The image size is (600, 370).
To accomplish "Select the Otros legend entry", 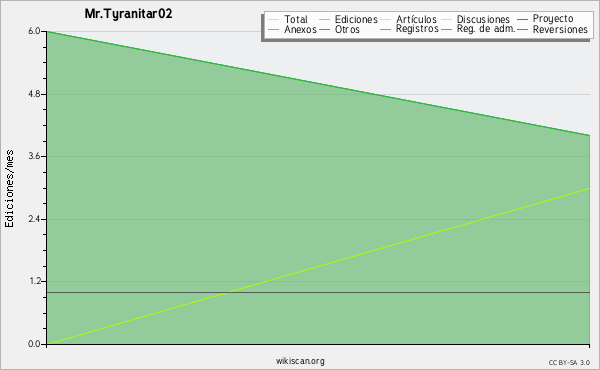I will [x=339, y=29].
